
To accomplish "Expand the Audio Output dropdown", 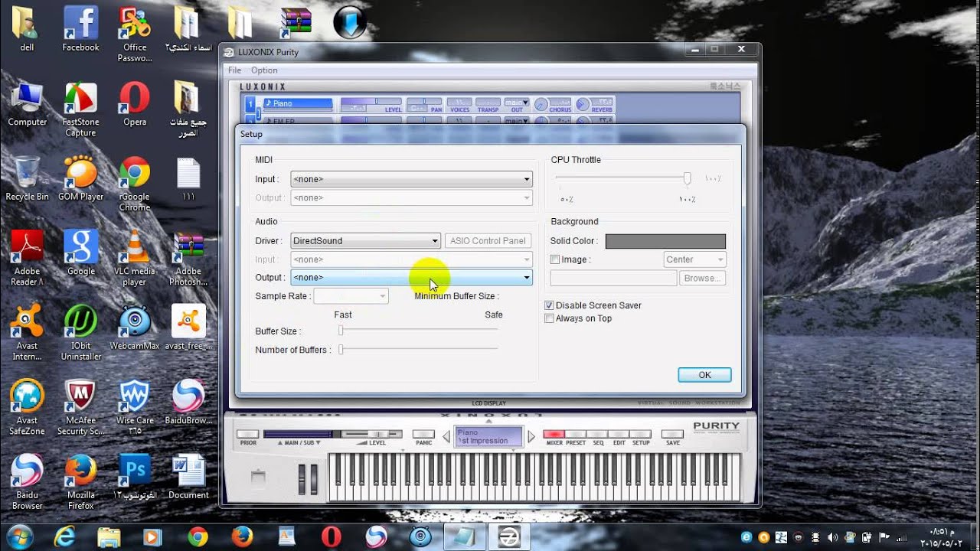I will click(411, 277).
